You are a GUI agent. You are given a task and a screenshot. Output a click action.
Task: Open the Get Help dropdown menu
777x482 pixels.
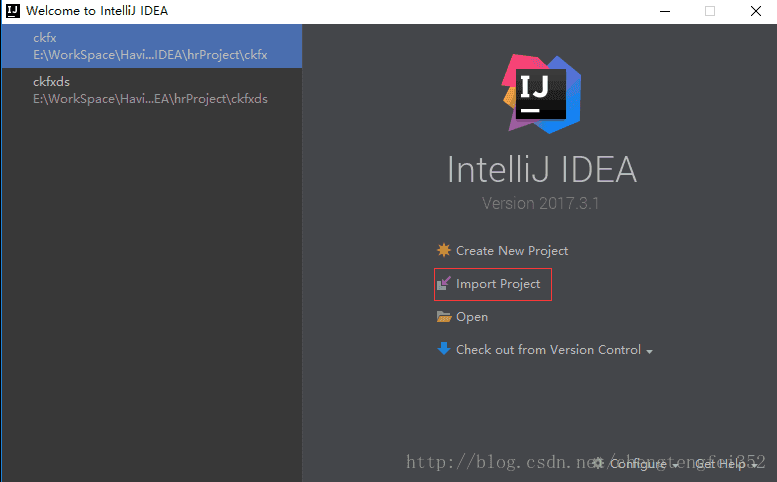[x=726, y=464]
